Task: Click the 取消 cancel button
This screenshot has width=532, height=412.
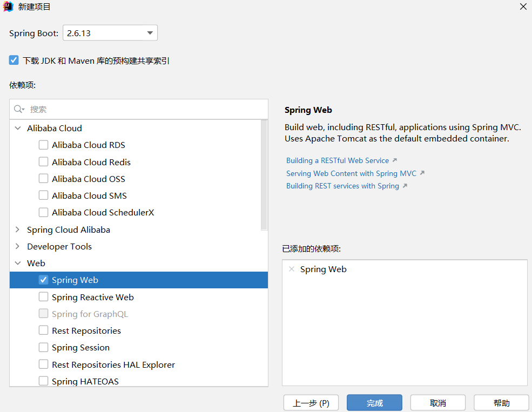Action: point(437,403)
